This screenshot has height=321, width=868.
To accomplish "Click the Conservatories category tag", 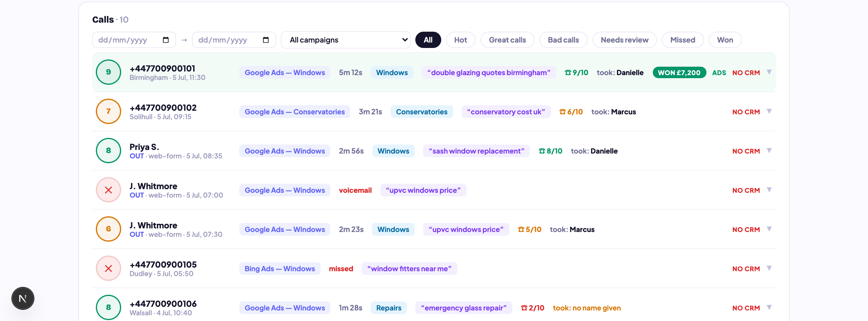I will [x=422, y=112].
